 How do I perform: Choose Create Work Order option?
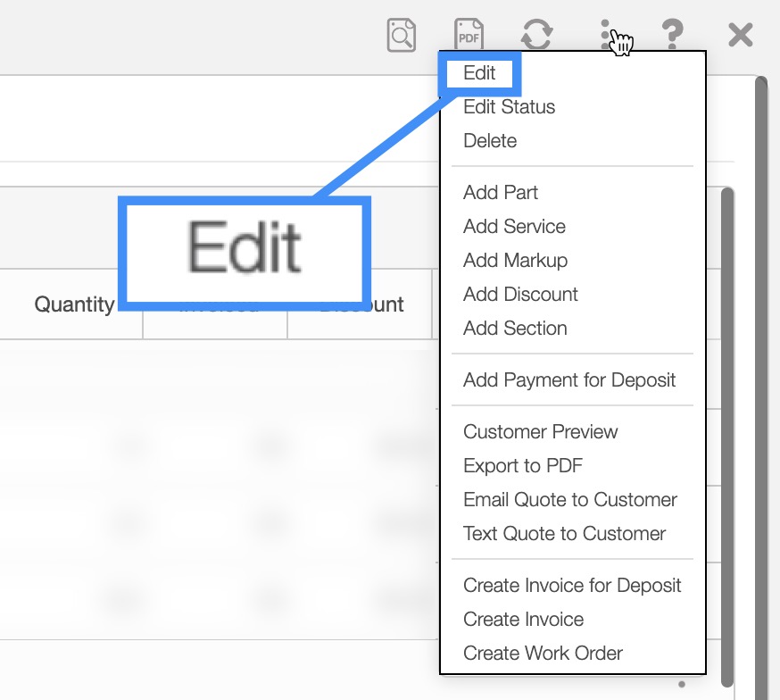coord(543,654)
